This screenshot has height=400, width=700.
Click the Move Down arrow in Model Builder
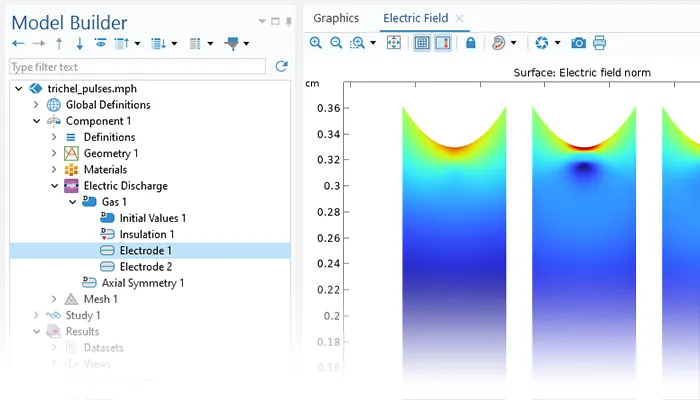click(x=79, y=43)
